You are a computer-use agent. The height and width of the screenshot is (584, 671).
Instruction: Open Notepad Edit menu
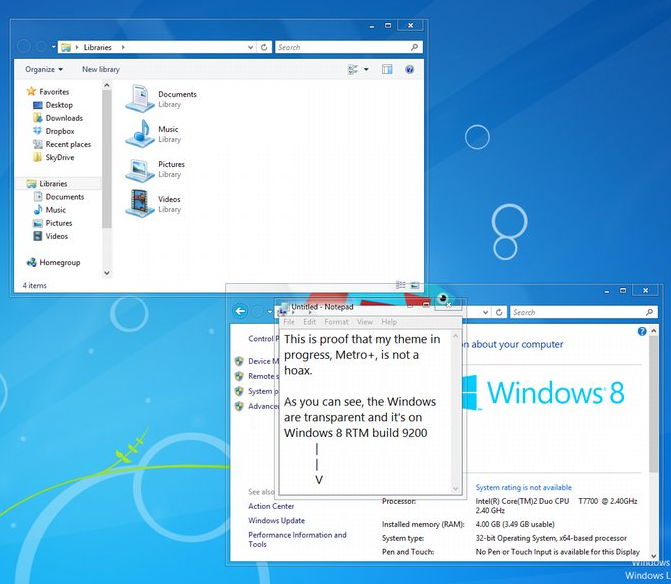(309, 322)
